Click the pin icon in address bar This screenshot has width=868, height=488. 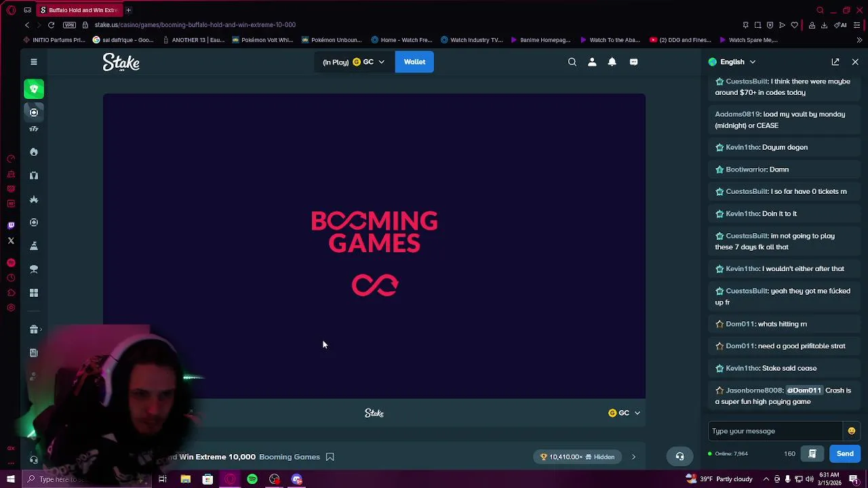(x=745, y=25)
